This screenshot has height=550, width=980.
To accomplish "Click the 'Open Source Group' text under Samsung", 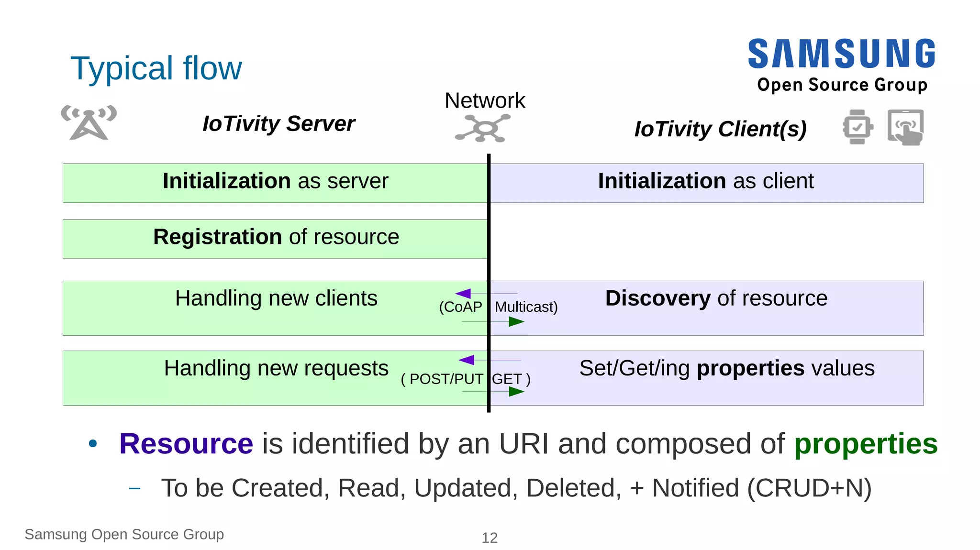I will pos(842,85).
